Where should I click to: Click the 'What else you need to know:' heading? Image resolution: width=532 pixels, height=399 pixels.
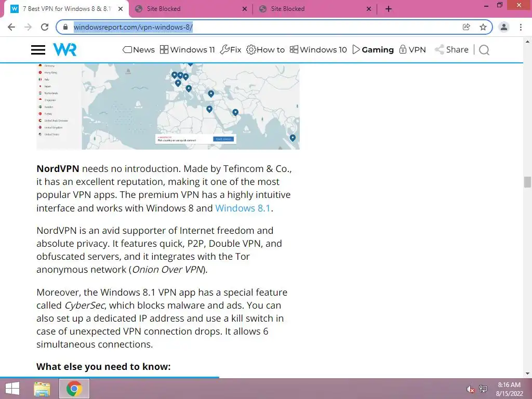103,367
